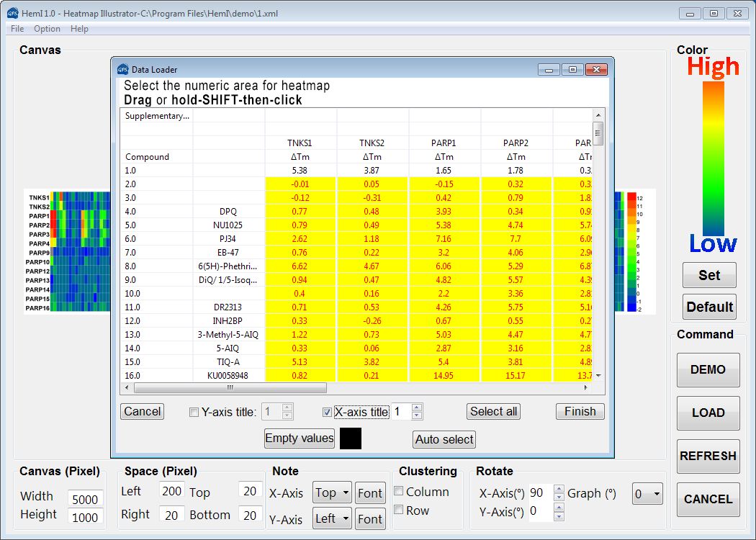Click the vertical scrollbar down arrow in table
The width and height of the screenshot is (756, 540).
[598, 375]
